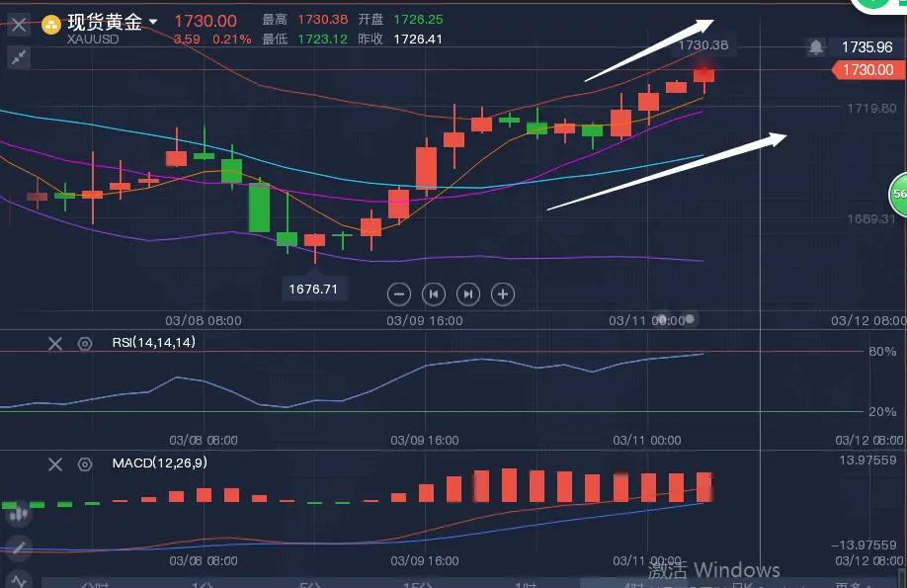This screenshot has height=588, width=907.
Task: Click the 1676.71 price tooltip label
Action: (x=314, y=289)
